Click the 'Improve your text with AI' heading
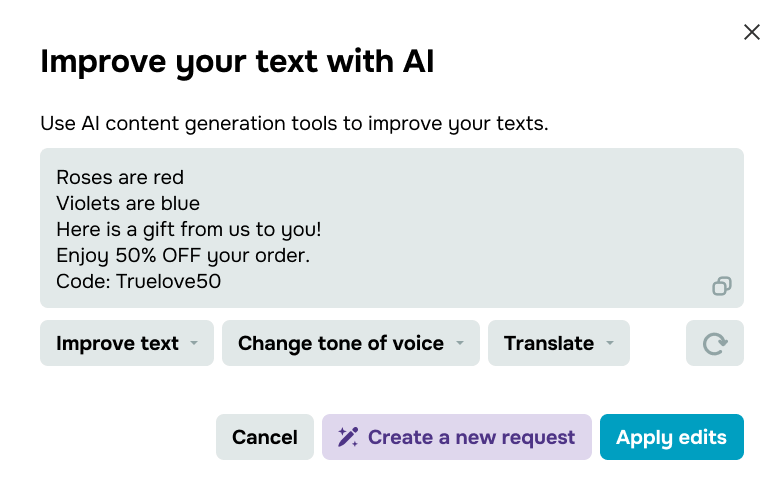 coord(237,62)
